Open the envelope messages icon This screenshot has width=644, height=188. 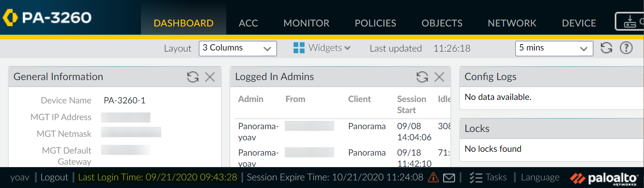click(449, 178)
